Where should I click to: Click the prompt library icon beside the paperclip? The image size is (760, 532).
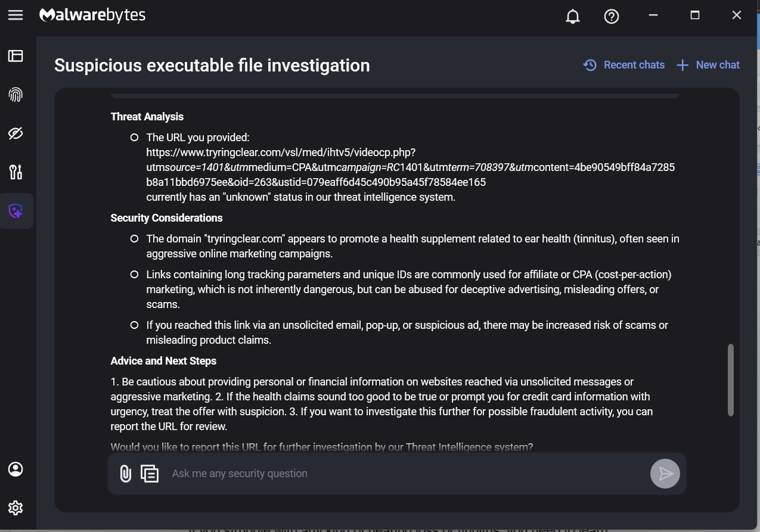150,474
